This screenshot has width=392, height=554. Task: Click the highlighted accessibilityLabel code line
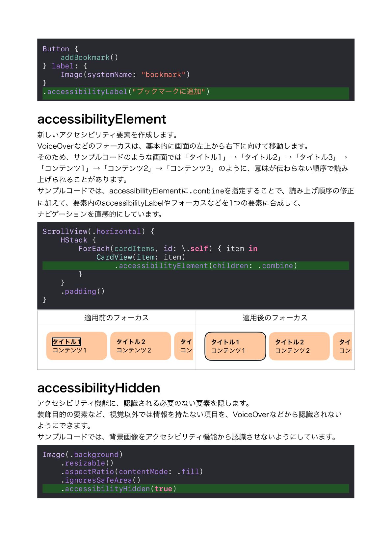[x=196, y=92]
